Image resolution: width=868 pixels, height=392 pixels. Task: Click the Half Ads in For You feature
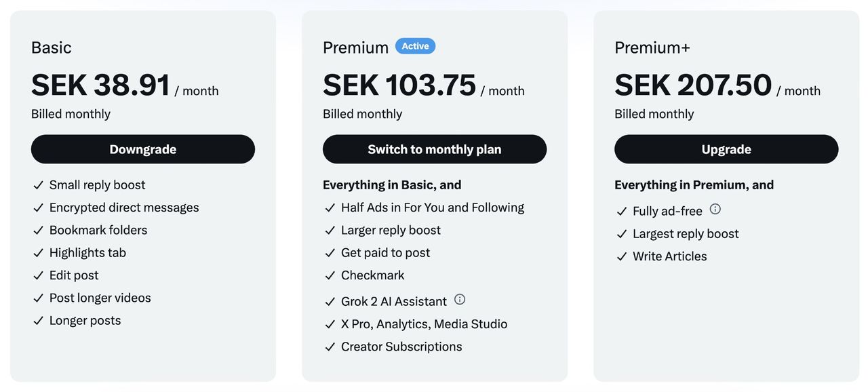[432, 208]
